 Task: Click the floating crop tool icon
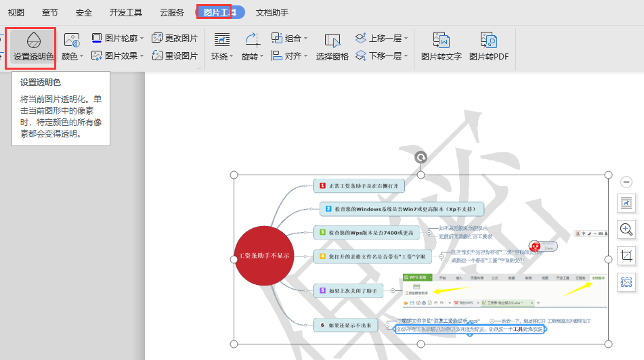[x=626, y=256]
